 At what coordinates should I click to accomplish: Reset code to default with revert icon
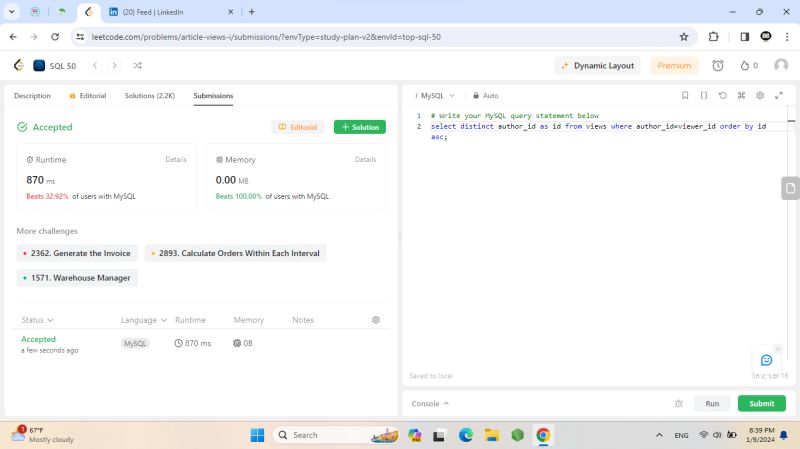pyautogui.click(x=723, y=95)
